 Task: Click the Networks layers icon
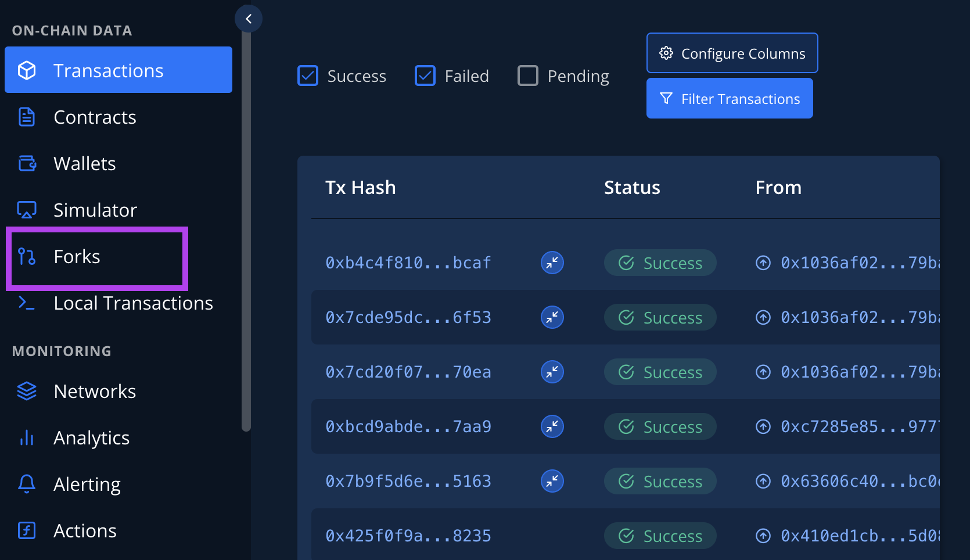(27, 391)
